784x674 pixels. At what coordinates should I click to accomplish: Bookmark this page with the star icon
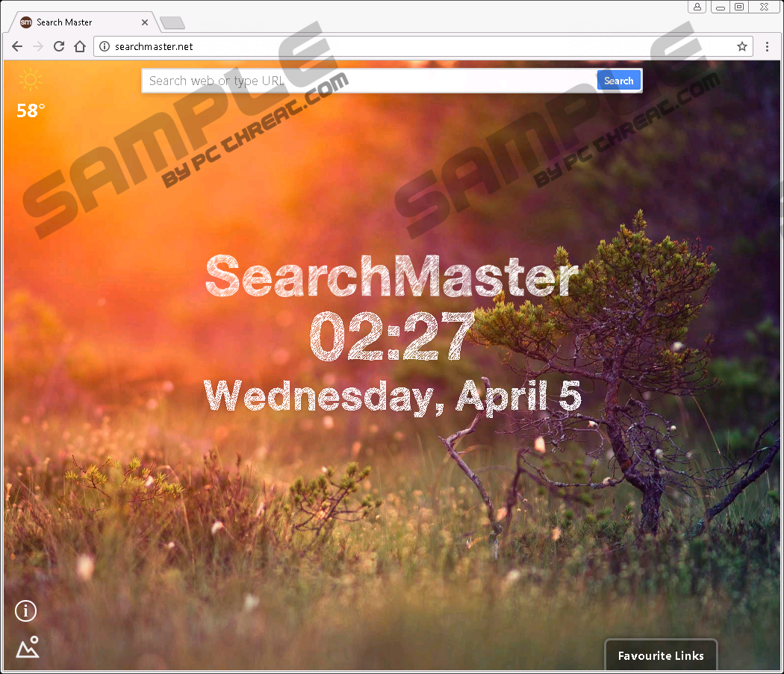(x=742, y=46)
